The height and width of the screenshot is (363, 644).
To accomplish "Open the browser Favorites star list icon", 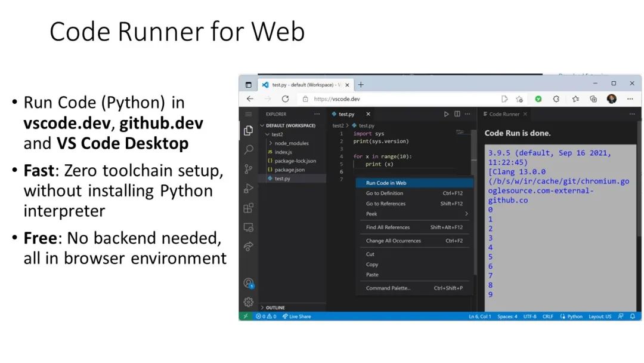I will 575,99.
